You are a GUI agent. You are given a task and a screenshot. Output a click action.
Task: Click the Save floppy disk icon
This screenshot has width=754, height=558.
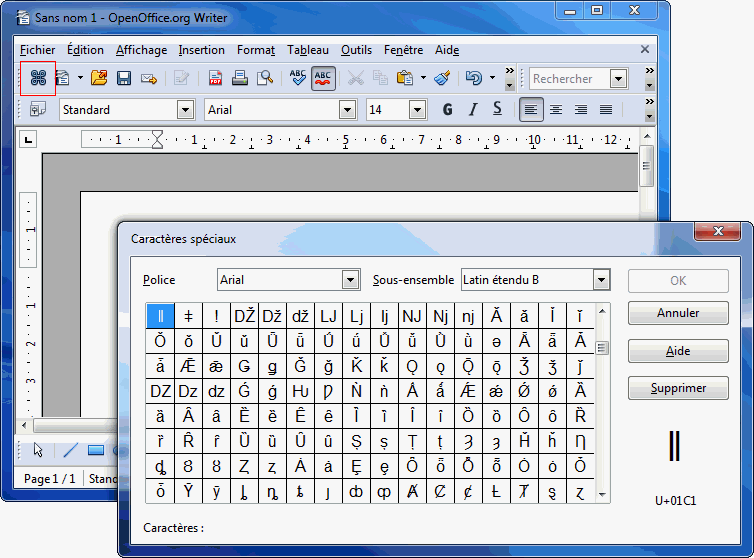[124, 77]
